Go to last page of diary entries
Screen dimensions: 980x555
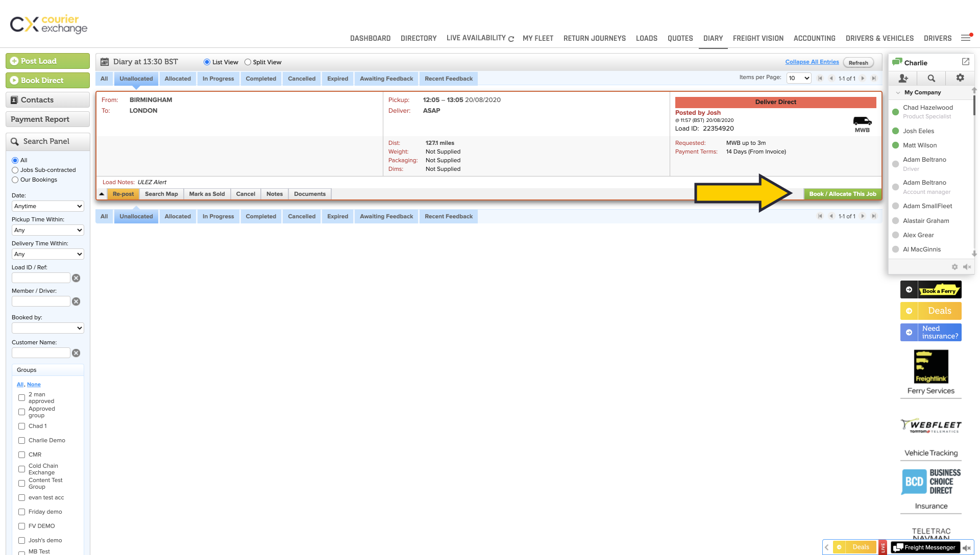(x=874, y=79)
